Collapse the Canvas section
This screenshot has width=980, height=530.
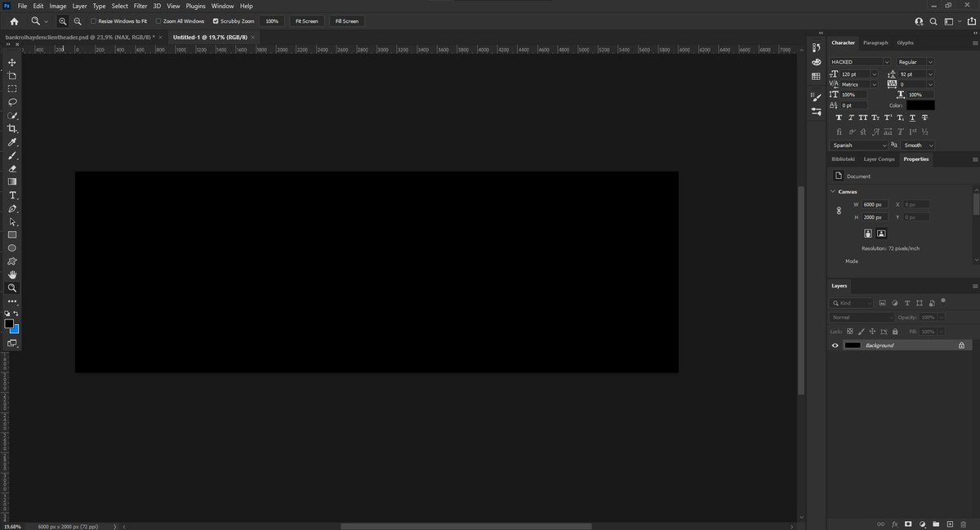pyautogui.click(x=833, y=192)
